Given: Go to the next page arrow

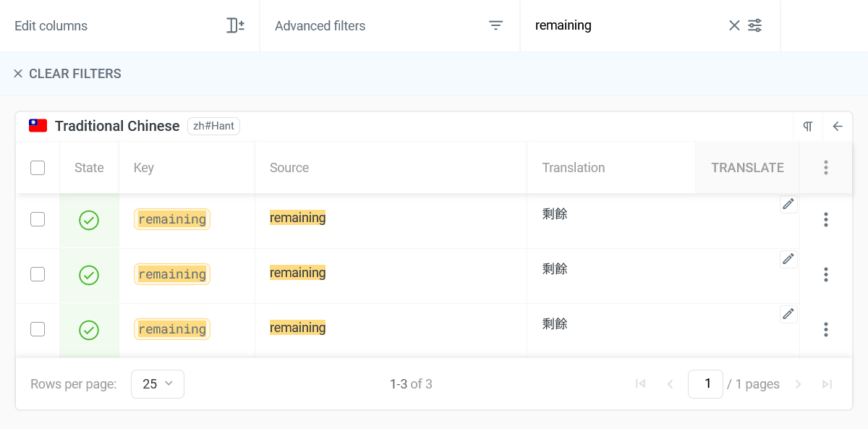Looking at the screenshot, I should coord(799,384).
